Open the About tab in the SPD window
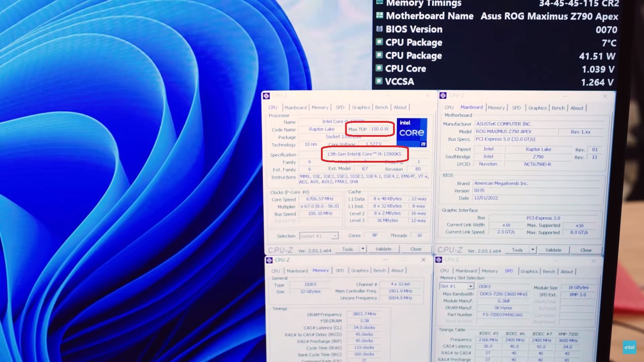Viewport: 644px width, 362px height. (x=567, y=271)
